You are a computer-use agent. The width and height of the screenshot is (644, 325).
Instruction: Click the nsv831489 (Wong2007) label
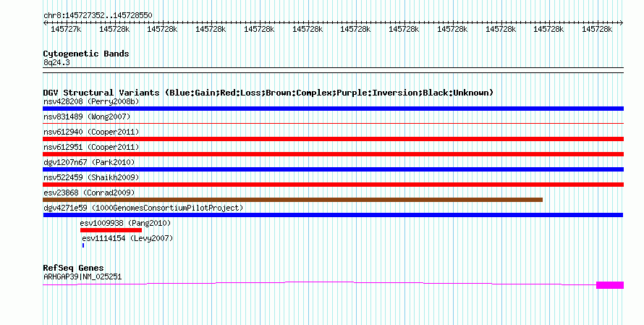[x=87, y=117]
